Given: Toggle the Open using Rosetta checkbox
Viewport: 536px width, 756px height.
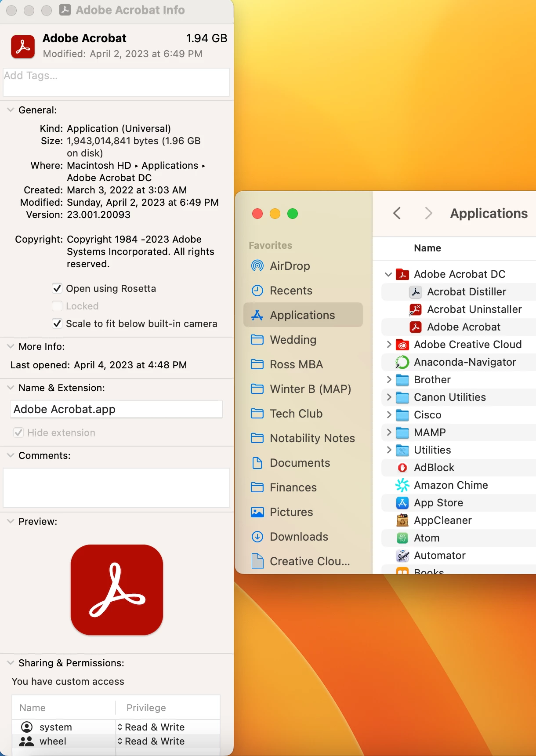Looking at the screenshot, I should pos(57,288).
